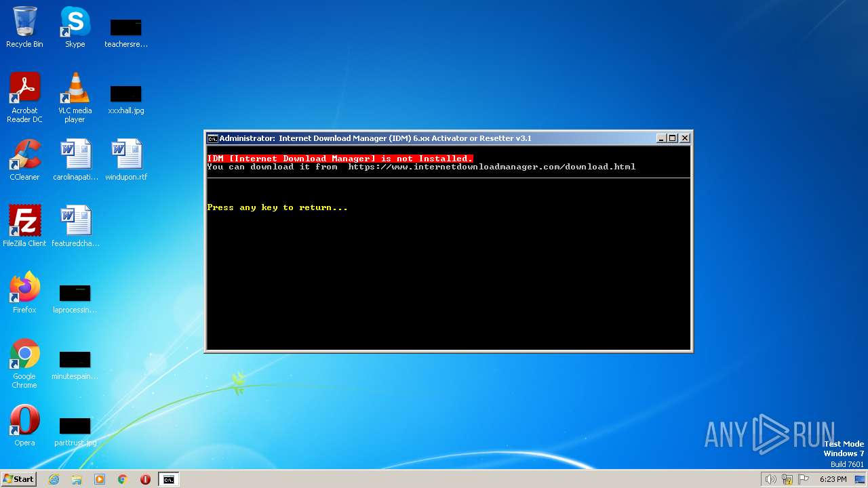This screenshot has width=868, height=488.
Task: Close the IDM Activator console window
Action: tap(685, 138)
